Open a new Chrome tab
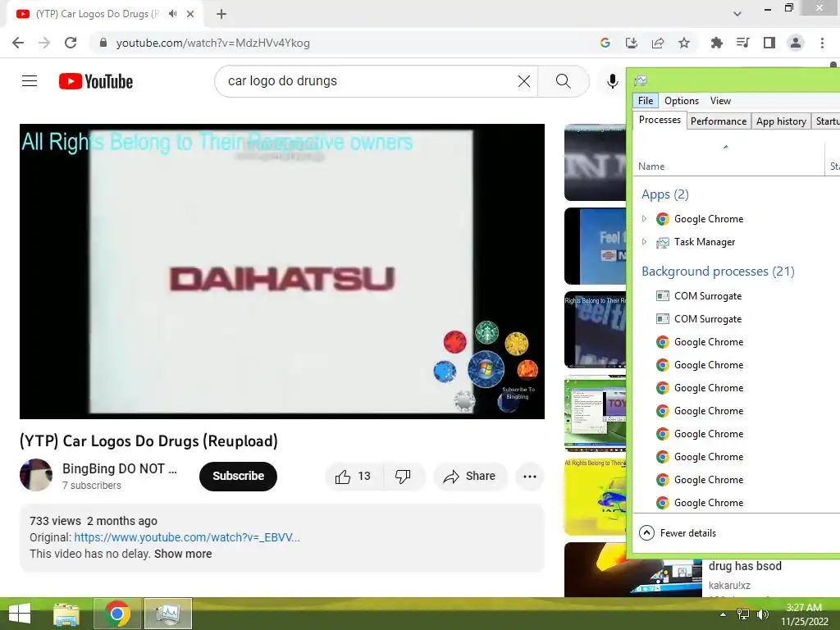Image resolution: width=840 pixels, height=630 pixels. [x=221, y=14]
